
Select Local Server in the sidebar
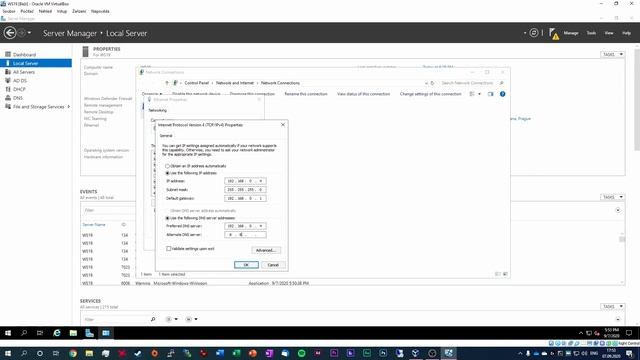[36, 63]
